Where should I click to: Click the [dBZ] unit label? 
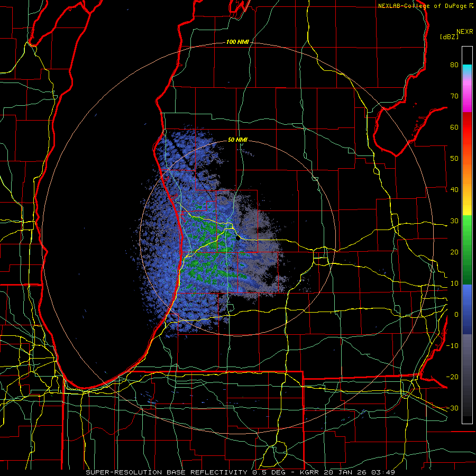point(449,36)
